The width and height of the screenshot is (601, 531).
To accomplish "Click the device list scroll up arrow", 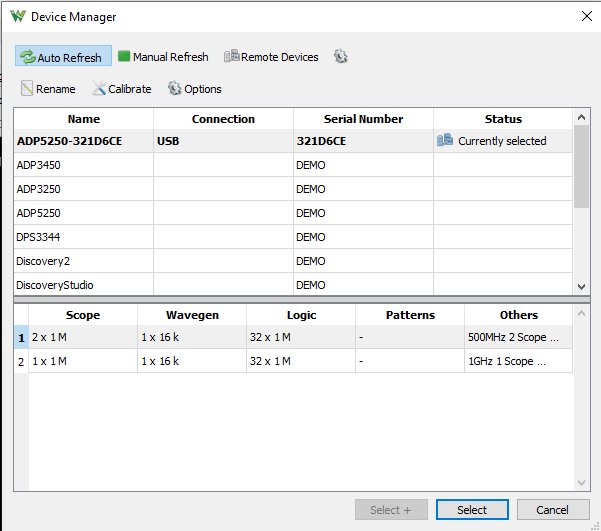I will [x=581, y=117].
